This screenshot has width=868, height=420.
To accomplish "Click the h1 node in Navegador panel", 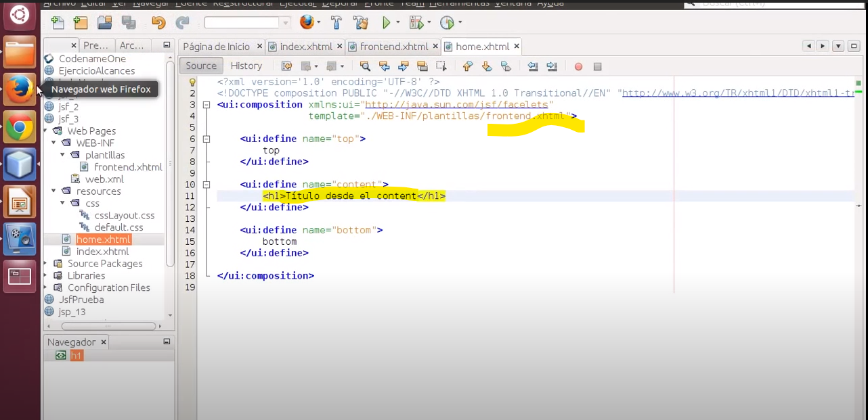I will (x=77, y=355).
